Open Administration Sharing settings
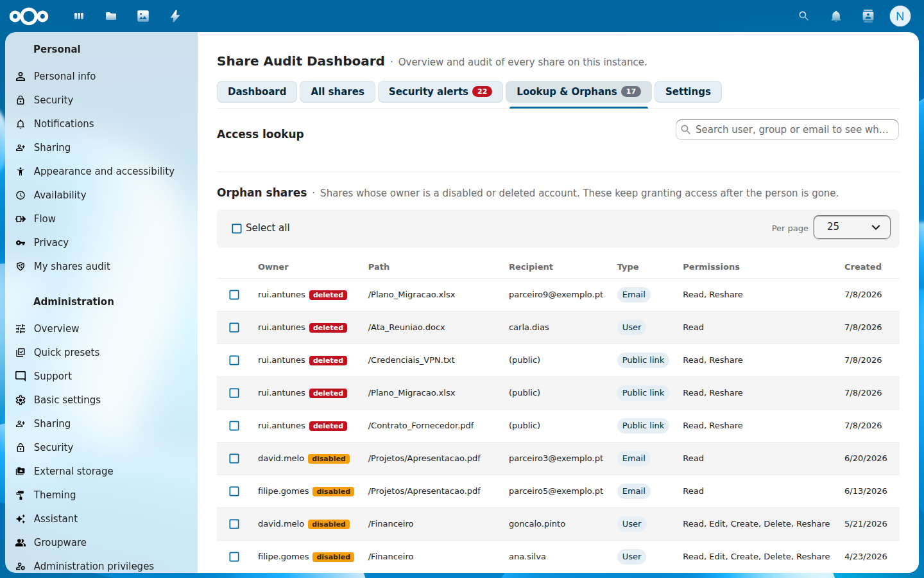 tap(101, 424)
